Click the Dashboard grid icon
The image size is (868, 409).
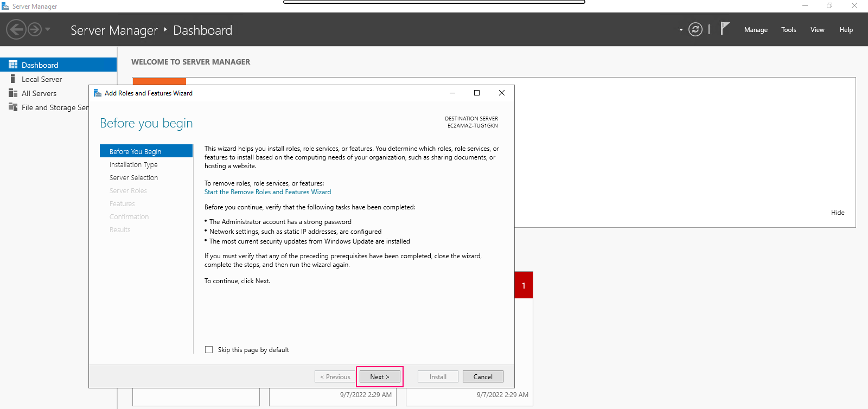click(x=13, y=65)
